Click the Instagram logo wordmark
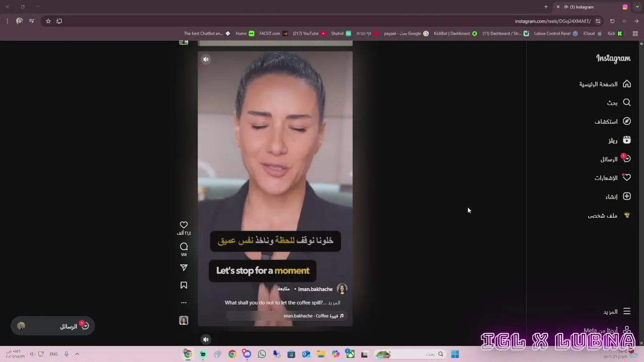Viewport: 644px width, 362px height. point(613,58)
